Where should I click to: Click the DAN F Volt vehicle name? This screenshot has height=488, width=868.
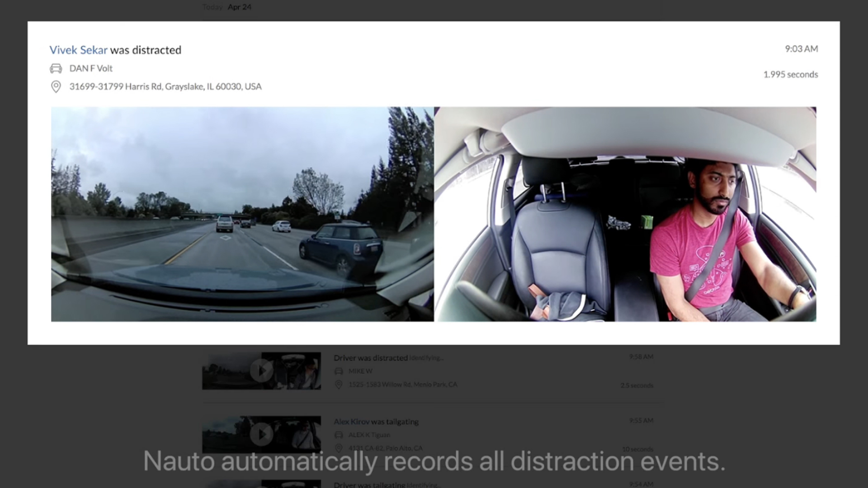91,69
